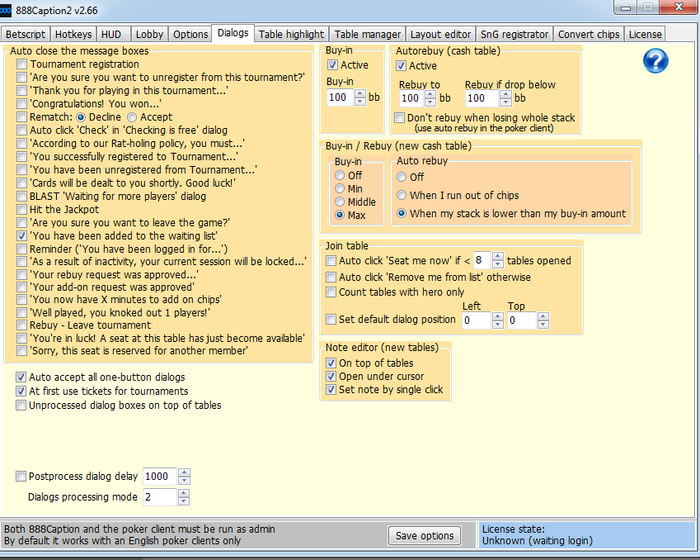Viewport: 700px width, 560px height.
Task: Choose When I run out of chips
Action: click(401, 195)
